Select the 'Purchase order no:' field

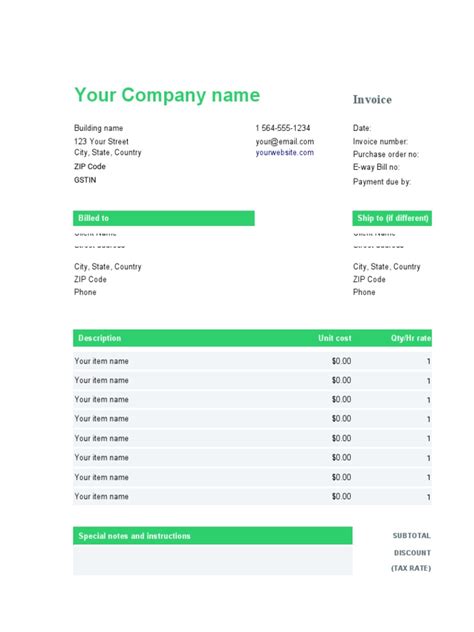coord(386,154)
